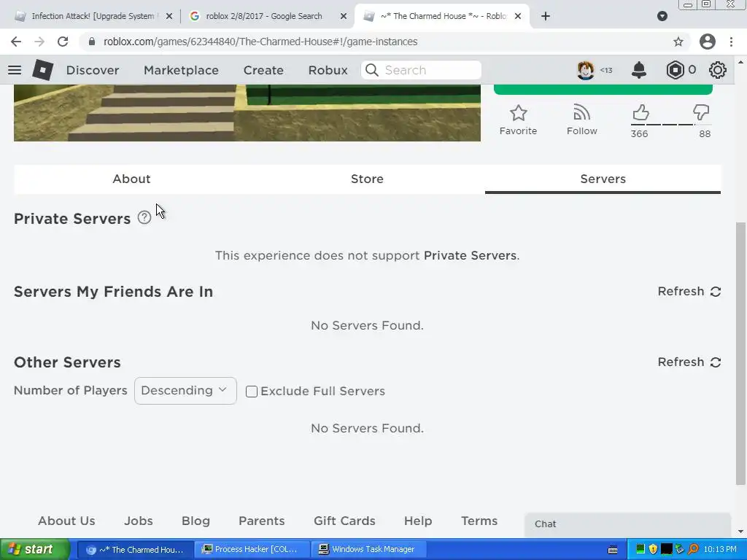747x560 pixels.
Task: Click the game screenshot thumbnail
Action: pos(247,113)
